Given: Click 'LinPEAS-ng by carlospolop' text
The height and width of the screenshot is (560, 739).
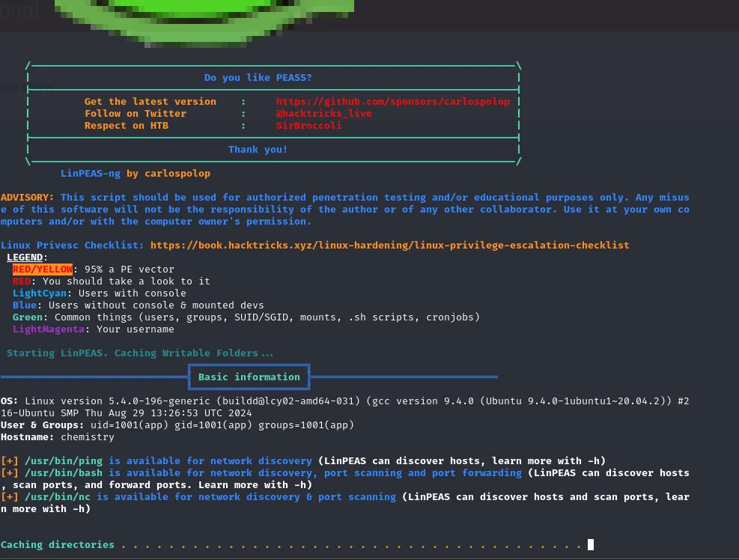Looking at the screenshot, I should [x=136, y=174].
